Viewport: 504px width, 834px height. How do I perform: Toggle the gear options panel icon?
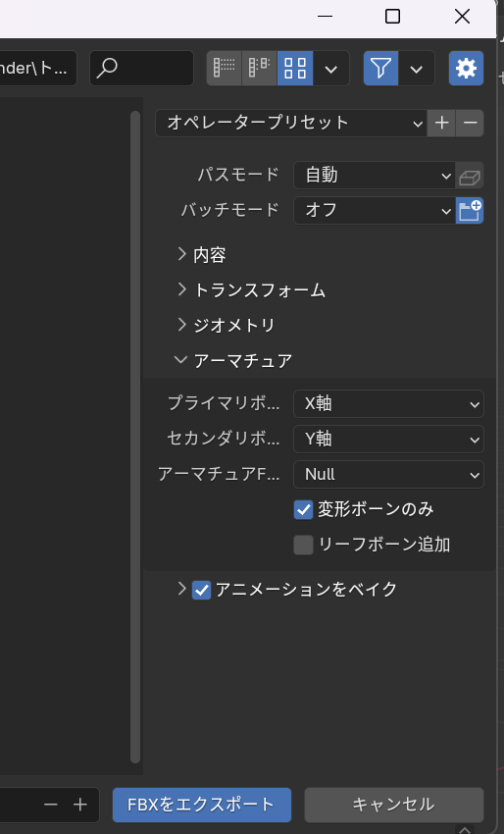click(467, 68)
